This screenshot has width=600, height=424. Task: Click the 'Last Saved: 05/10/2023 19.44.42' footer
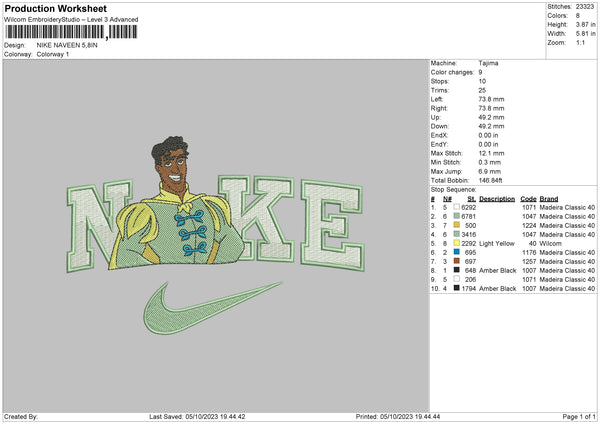tap(197, 416)
